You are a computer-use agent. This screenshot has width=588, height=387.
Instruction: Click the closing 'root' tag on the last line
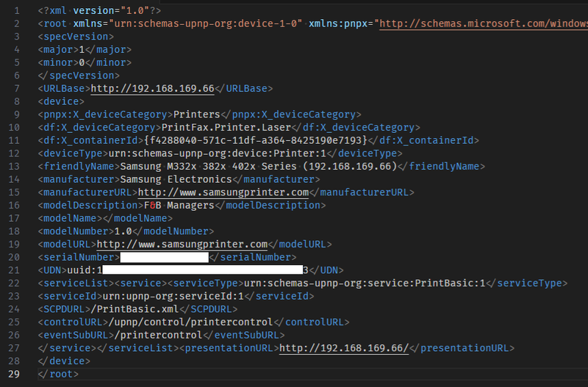pyautogui.click(x=58, y=374)
